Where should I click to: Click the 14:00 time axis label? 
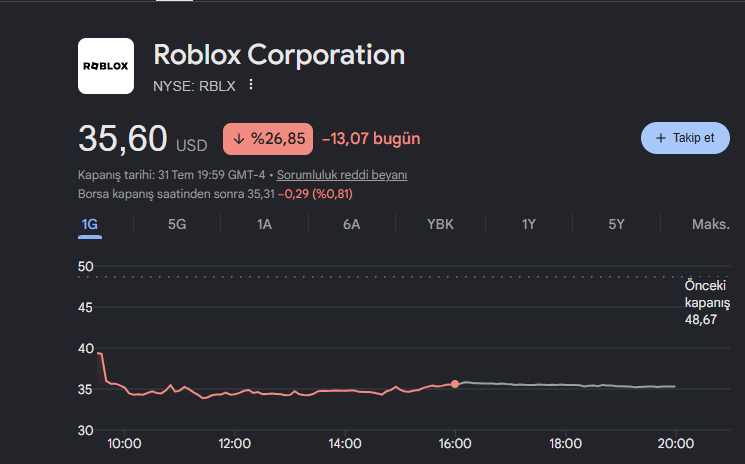pyautogui.click(x=344, y=444)
